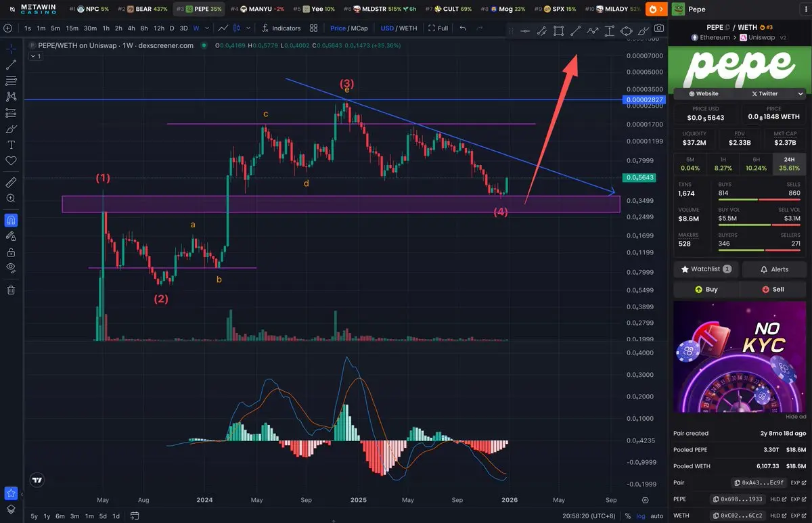This screenshot has width=812, height=523.
Task: Click the undo arrow
Action: tap(463, 28)
